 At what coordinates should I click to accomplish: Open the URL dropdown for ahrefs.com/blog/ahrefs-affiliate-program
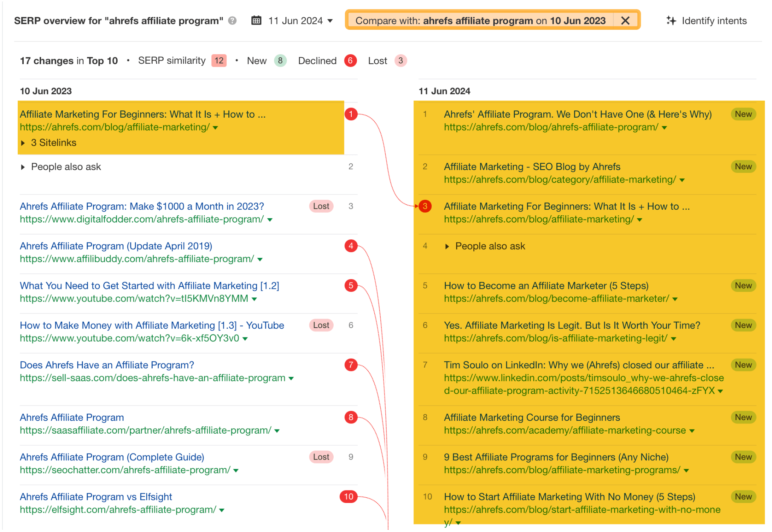[x=664, y=127]
